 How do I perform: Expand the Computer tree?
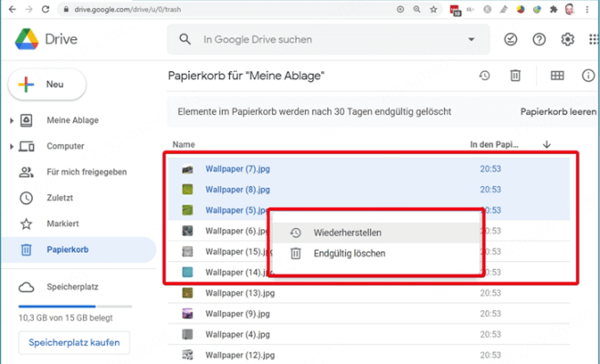[12, 146]
